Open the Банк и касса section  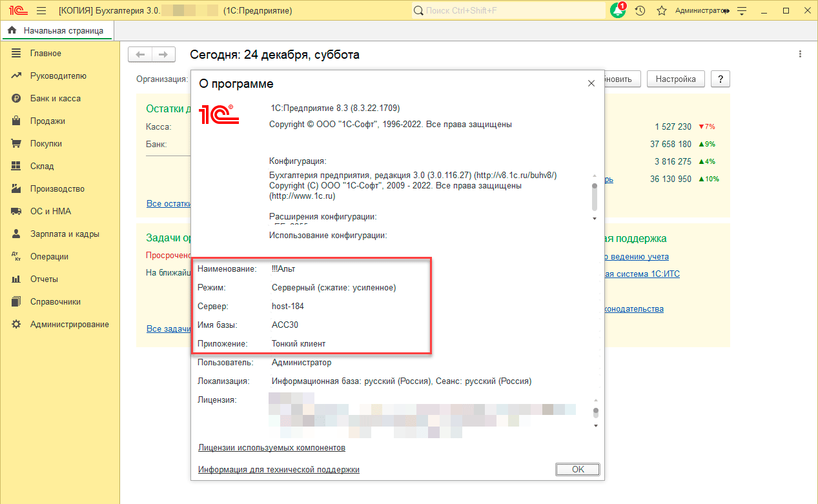point(56,99)
